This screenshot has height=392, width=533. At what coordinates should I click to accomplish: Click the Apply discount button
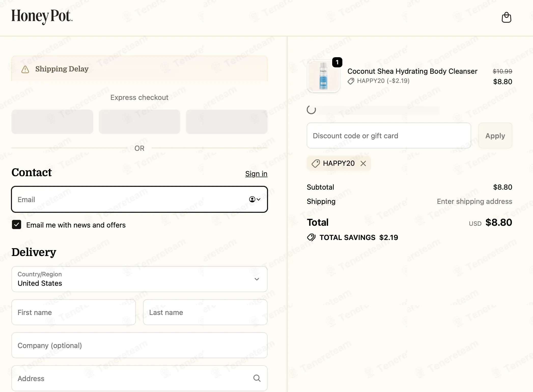[495, 135]
